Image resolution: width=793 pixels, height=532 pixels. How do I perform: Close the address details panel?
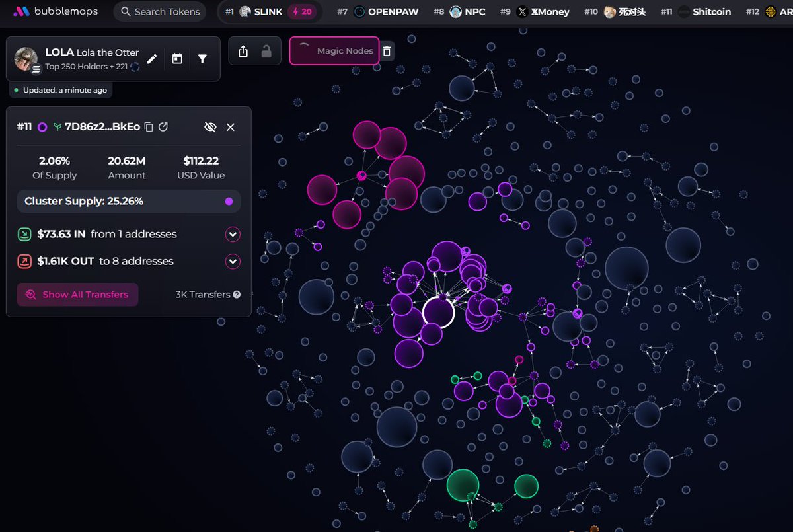231,127
